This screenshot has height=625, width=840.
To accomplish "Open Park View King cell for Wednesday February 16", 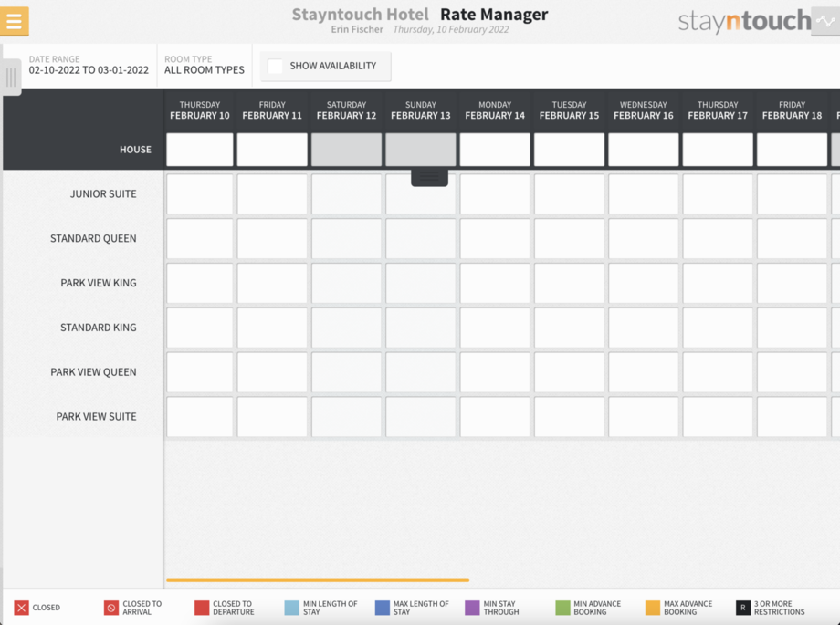I will [644, 283].
